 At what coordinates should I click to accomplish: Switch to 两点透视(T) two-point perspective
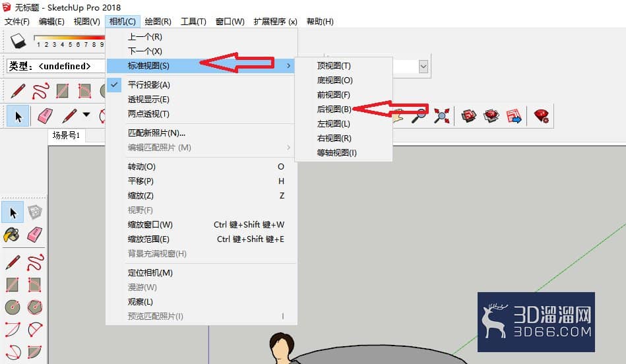[x=201, y=113]
